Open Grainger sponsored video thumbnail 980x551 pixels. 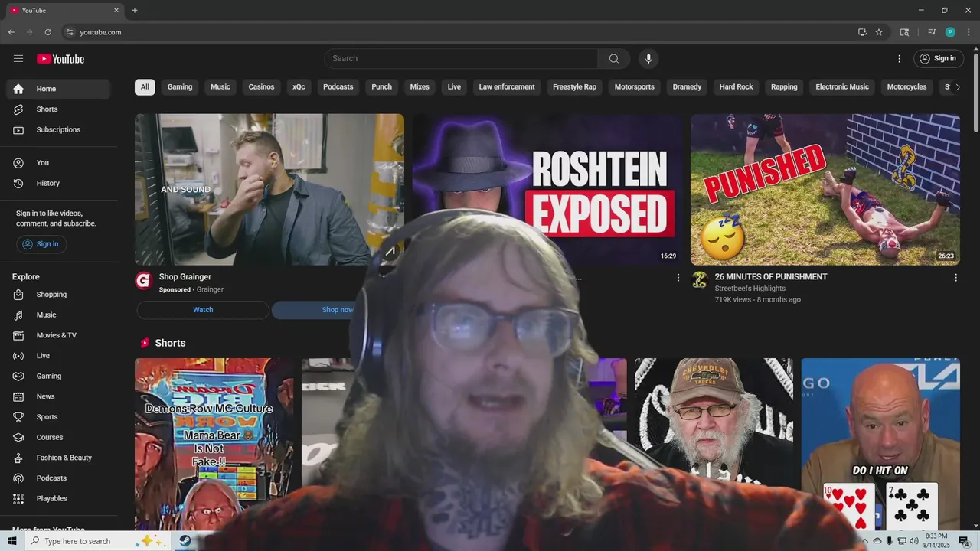(x=269, y=190)
